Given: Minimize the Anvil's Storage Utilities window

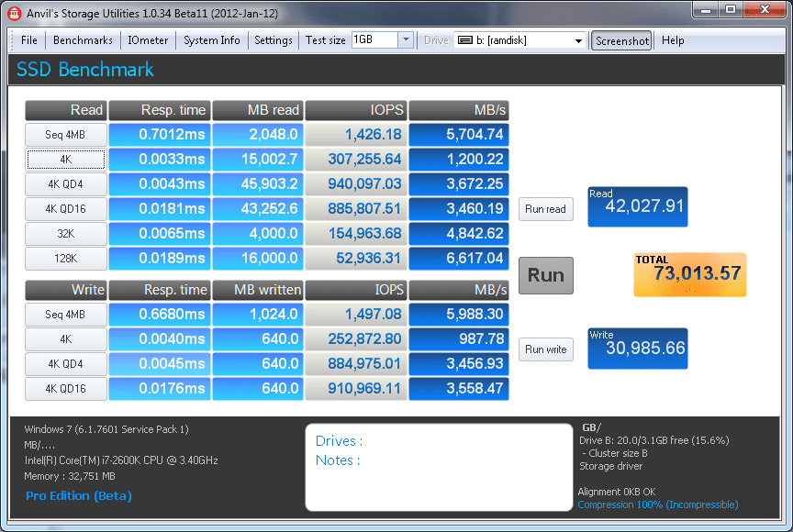Looking at the screenshot, I should click(706, 9).
